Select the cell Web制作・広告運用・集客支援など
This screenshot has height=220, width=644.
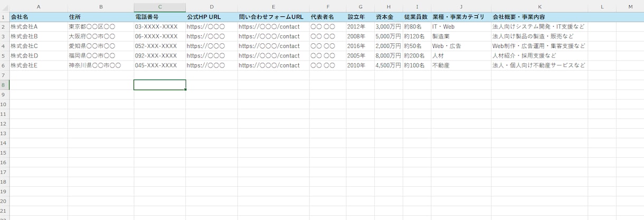[x=539, y=46]
